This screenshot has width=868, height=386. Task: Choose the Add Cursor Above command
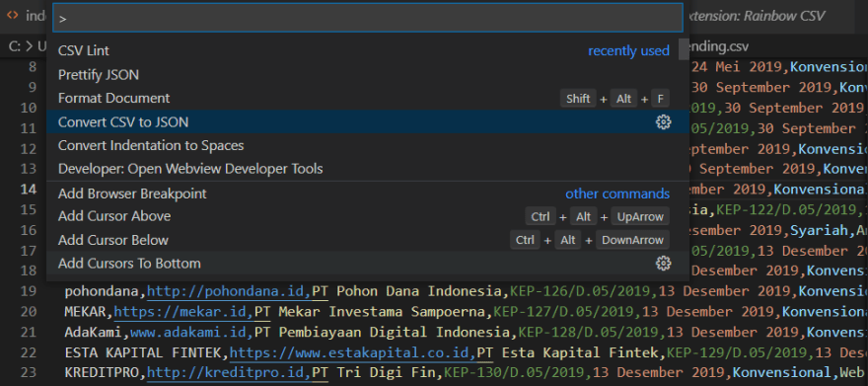368,216
